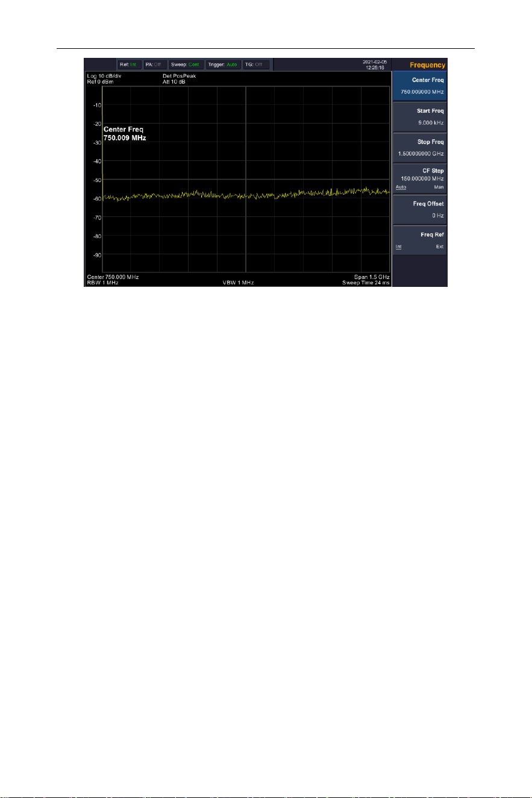This screenshot has height=798, width=532.
Task: Click the 'VBW 1 MHz' label
Action: pyautogui.click(x=238, y=282)
